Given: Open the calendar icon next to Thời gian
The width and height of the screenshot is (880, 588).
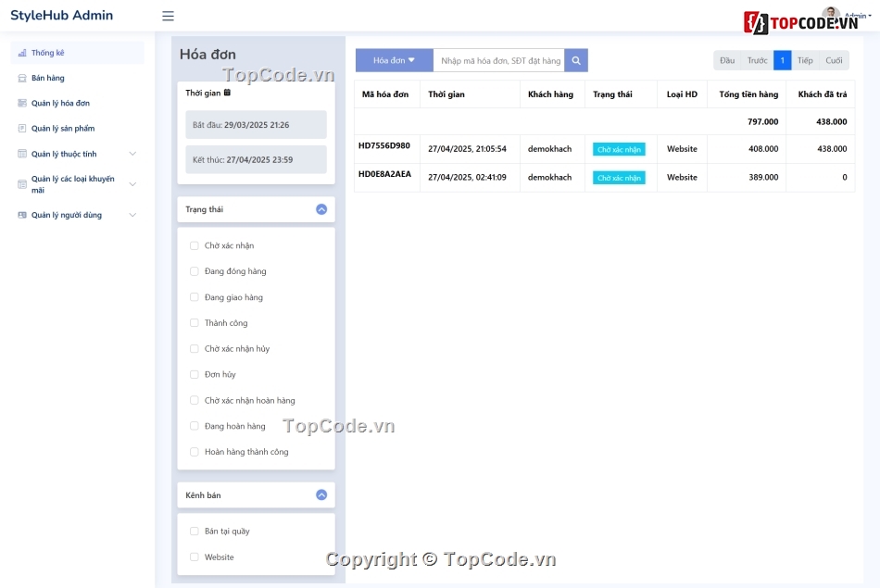Looking at the screenshot, I should tap(226, 93).
